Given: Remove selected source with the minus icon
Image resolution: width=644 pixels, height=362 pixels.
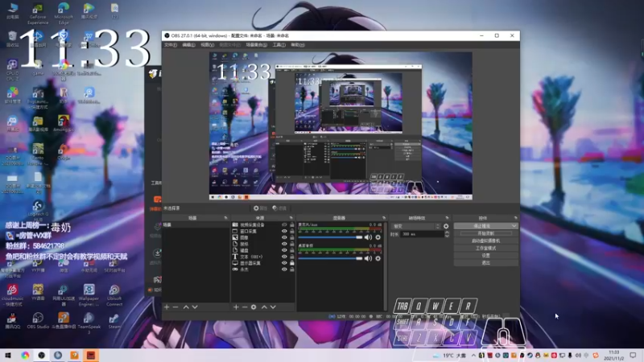Looking at the screenshot, I should [x=245, y=307].
